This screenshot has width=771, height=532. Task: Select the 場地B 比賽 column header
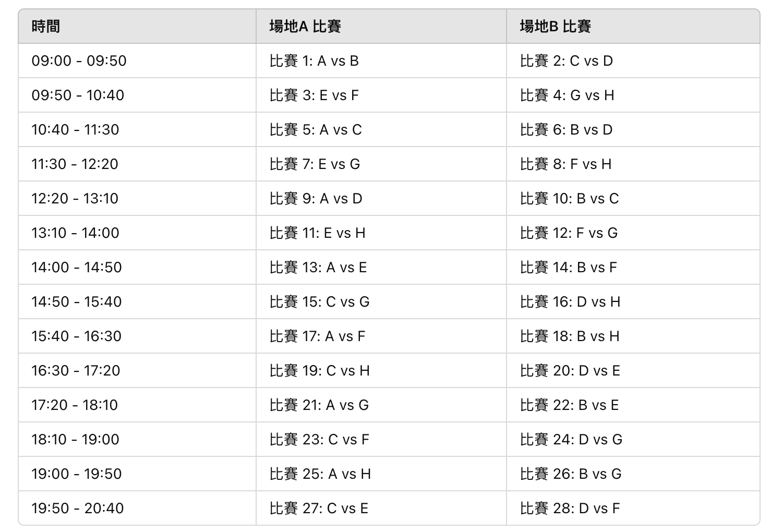point(633,26)
